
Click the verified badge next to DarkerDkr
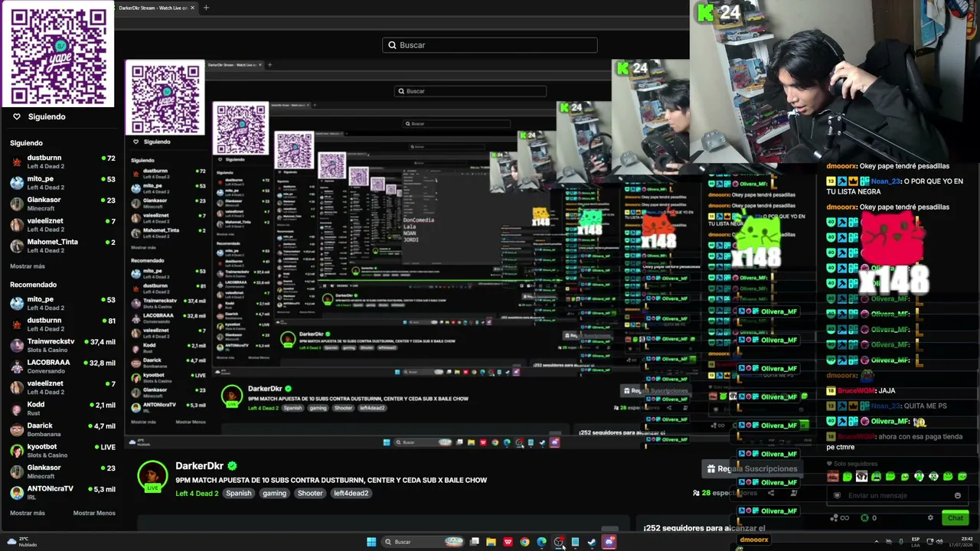(x=232, y=465)
